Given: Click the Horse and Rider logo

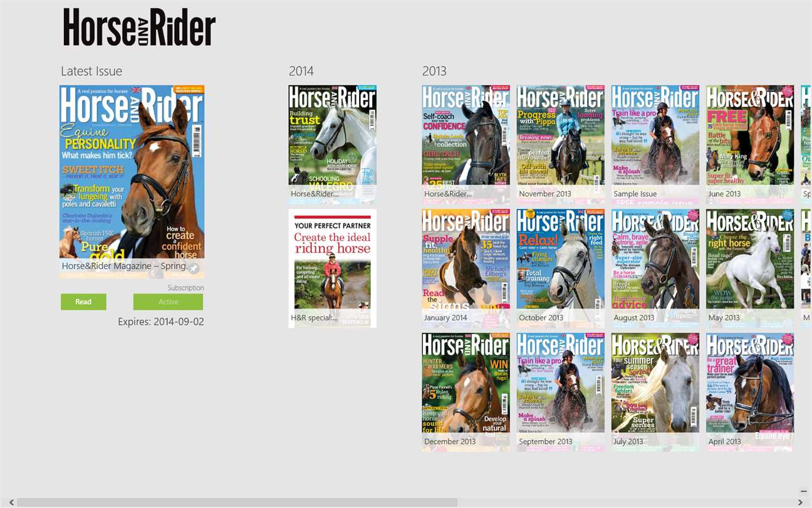Looking at the screenshot, I should [139, 27].
